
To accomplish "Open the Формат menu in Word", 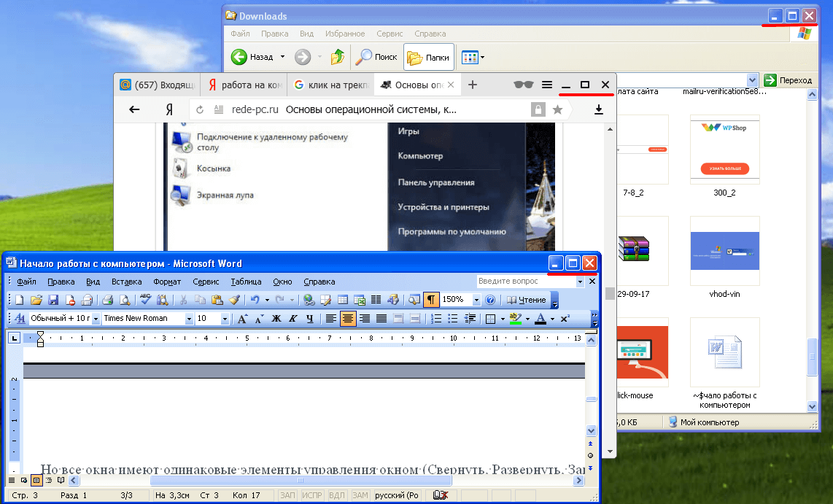I will click(x=167, y=282).
